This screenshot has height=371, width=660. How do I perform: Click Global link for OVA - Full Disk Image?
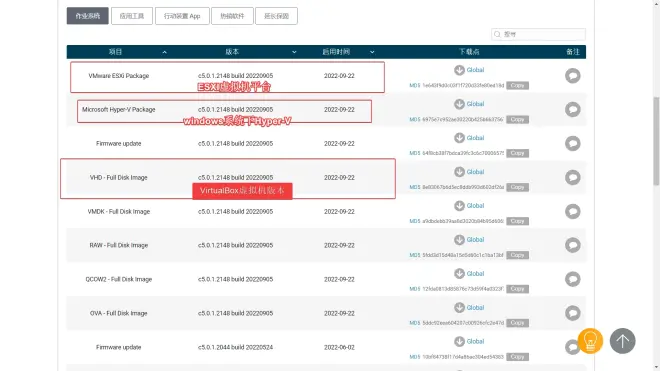[475, 308]
